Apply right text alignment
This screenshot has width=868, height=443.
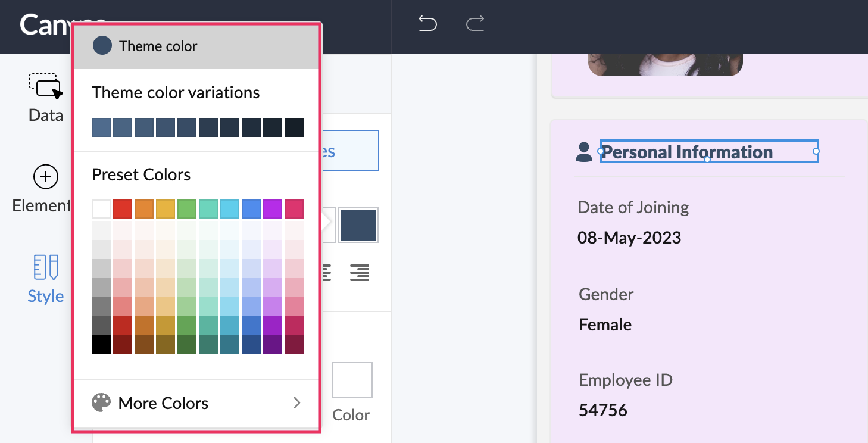[360, 273]
